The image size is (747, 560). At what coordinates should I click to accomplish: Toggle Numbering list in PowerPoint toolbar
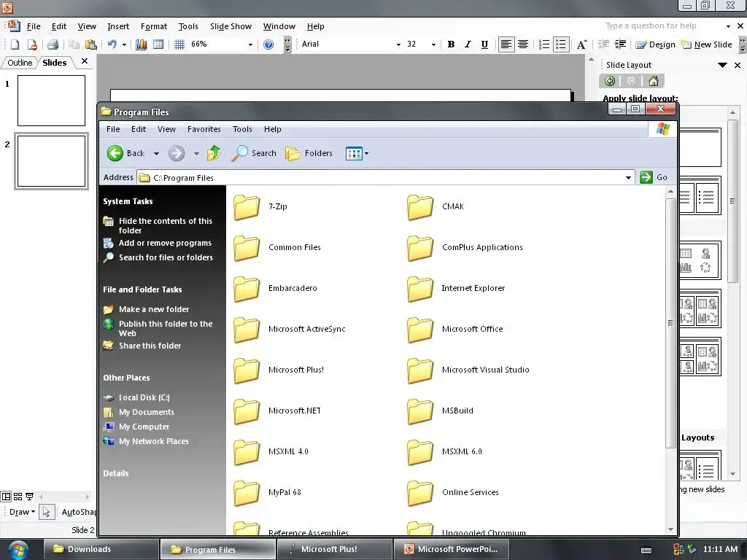click(543, 44)
